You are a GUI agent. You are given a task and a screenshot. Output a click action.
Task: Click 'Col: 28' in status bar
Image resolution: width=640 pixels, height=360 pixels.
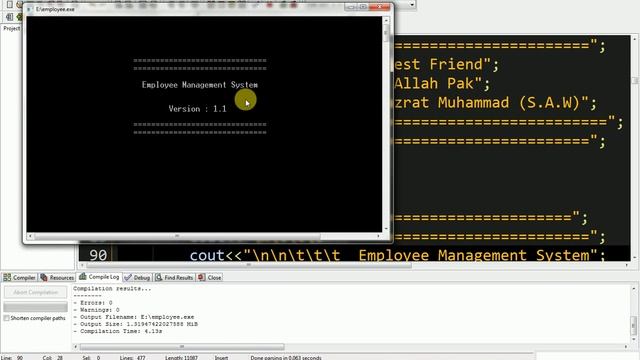click(x=53, y=358)
